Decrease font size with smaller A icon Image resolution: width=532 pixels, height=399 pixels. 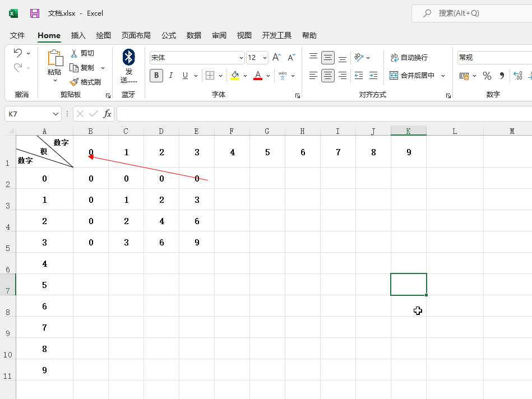point(292,57)
